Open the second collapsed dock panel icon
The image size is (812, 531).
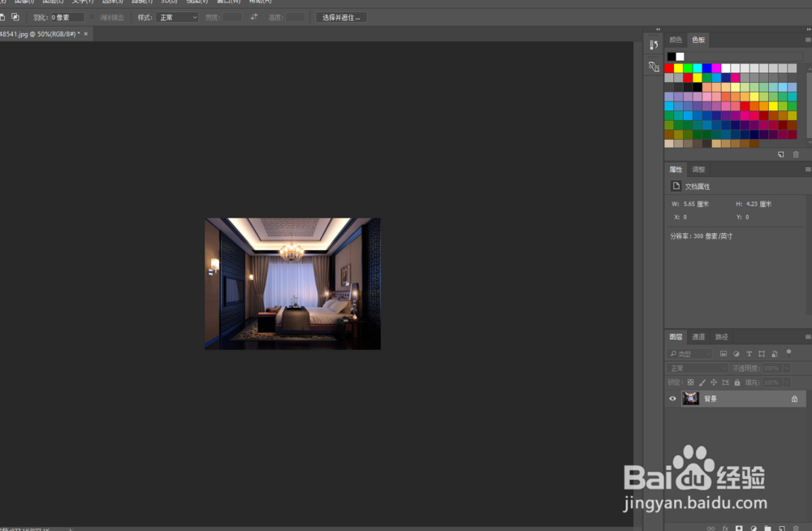coord(654,67)
